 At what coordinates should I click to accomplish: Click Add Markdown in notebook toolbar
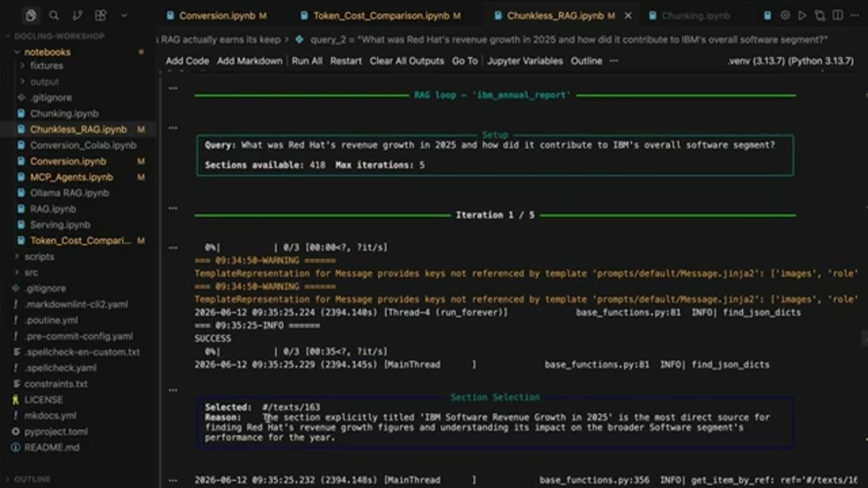click(250, 61)
